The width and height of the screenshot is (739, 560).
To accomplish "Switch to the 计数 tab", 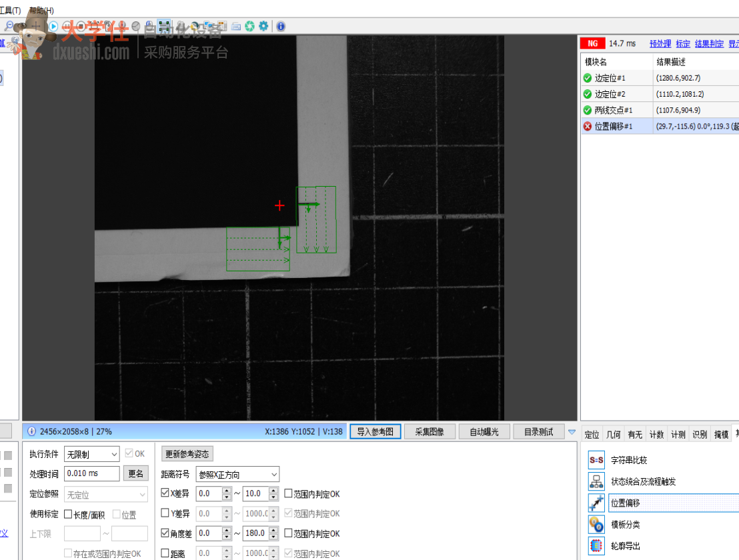I will point(656,434).
